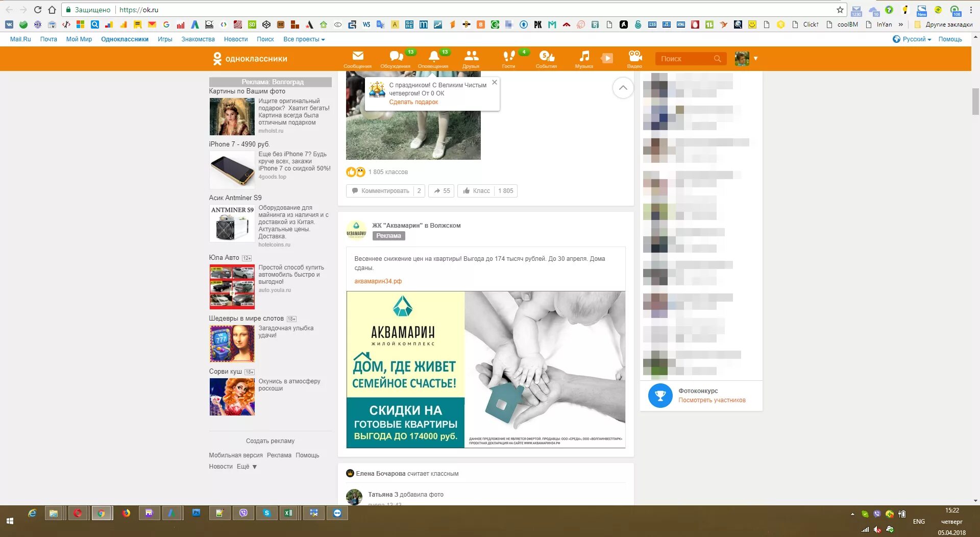
Task: Open the Antminer S9 ad thumbnail
Action: 232,223
